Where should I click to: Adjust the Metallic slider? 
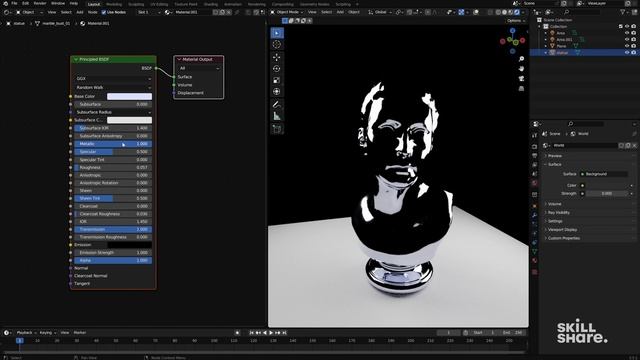click(113, 144)
